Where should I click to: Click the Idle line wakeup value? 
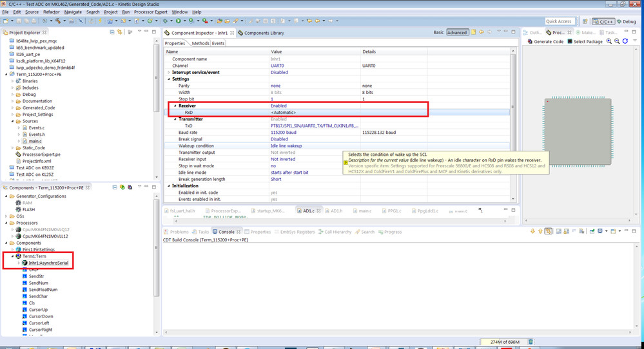(x=286, y=146)
